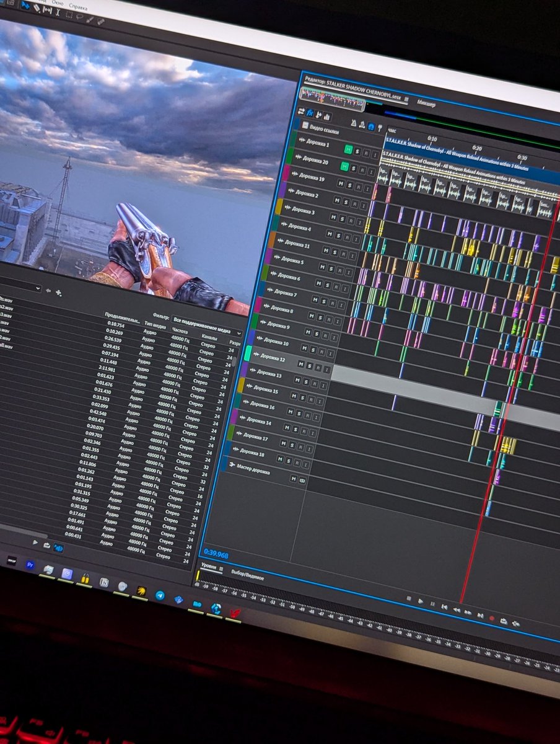Click the global clip stretching icon
This screenshot has height=744, width=560.
point(362,125)
